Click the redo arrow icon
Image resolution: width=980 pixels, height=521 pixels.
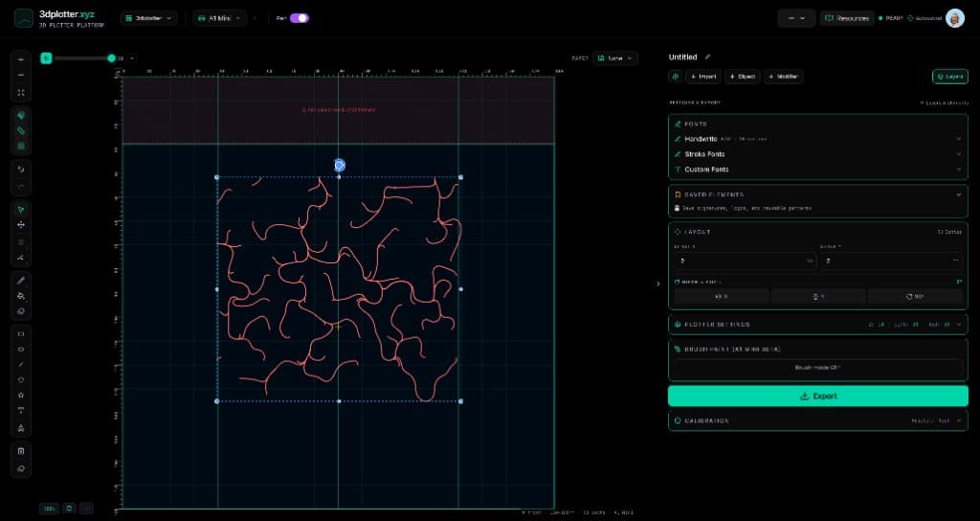click(x=21, y=186)
